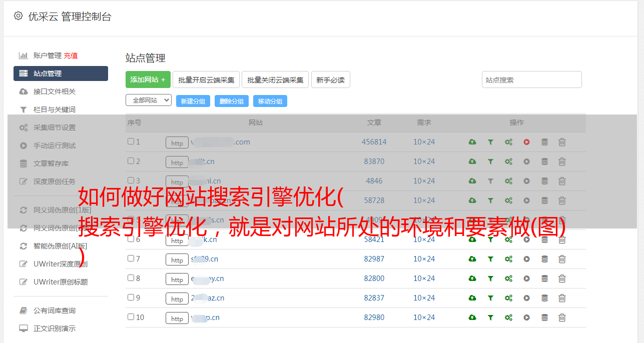Click the trash icon in row 2
This screenshot has width=644, height=343.
tap(562, 161)
